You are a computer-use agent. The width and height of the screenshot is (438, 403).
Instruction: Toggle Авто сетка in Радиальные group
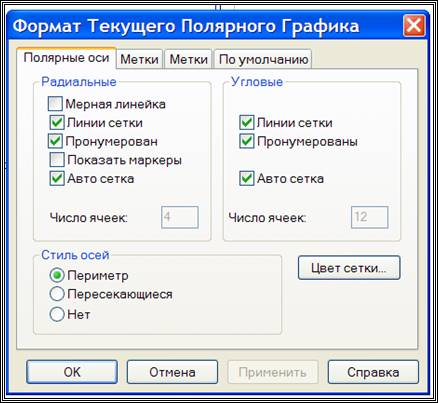click(57, 179)
